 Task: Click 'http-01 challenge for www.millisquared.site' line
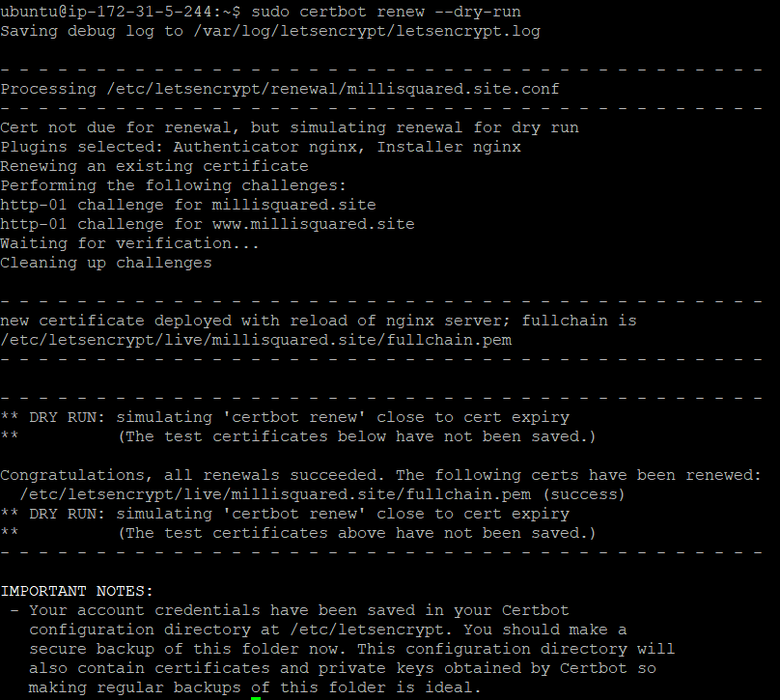coord(208,224)
